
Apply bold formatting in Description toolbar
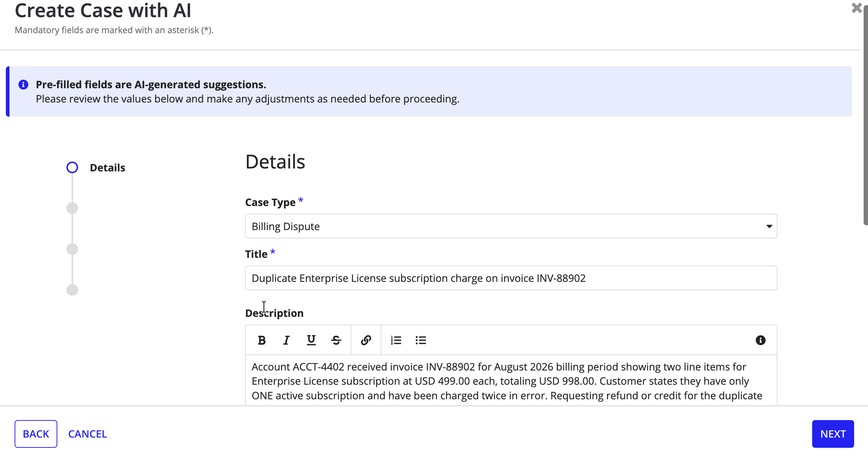pyautogui.click(x=262, y=340)
